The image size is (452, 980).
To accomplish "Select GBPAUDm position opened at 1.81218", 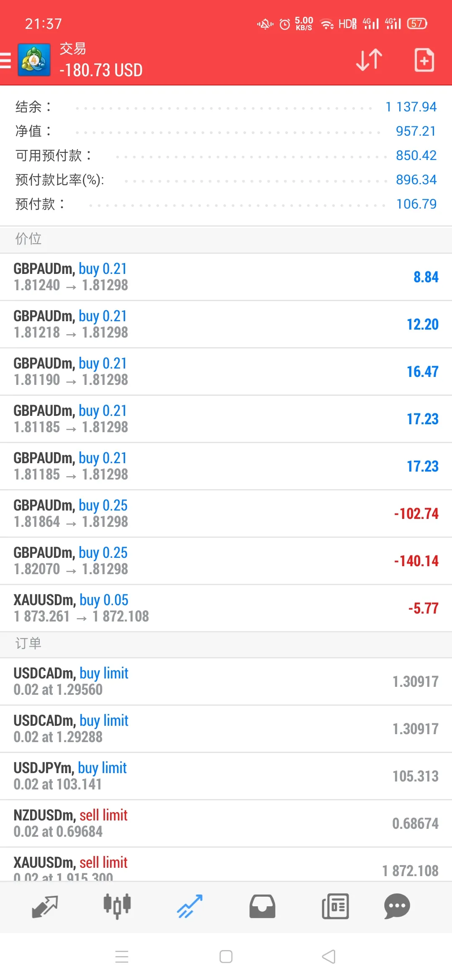I will pyautogui.click(x=226, y=324).
